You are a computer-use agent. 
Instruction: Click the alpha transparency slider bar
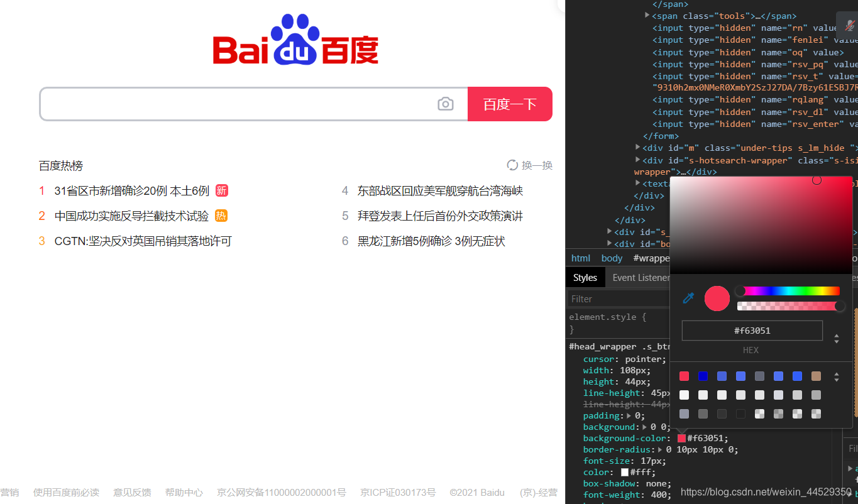pyautogui.click(x=789, y=306)
